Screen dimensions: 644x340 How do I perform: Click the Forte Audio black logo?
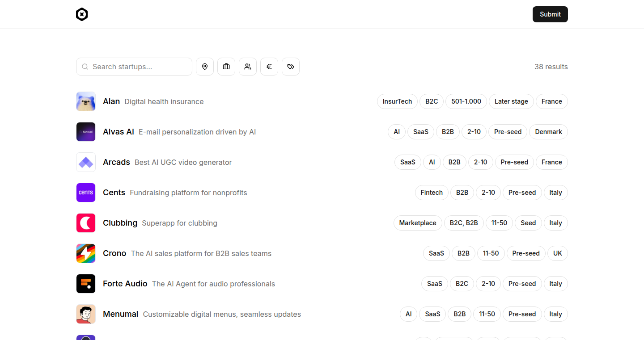86,284
